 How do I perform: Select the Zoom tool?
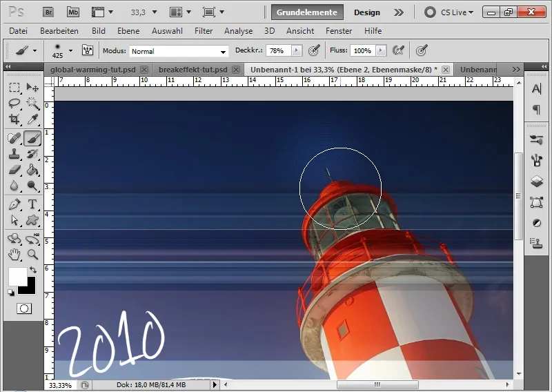coord(32,255)
